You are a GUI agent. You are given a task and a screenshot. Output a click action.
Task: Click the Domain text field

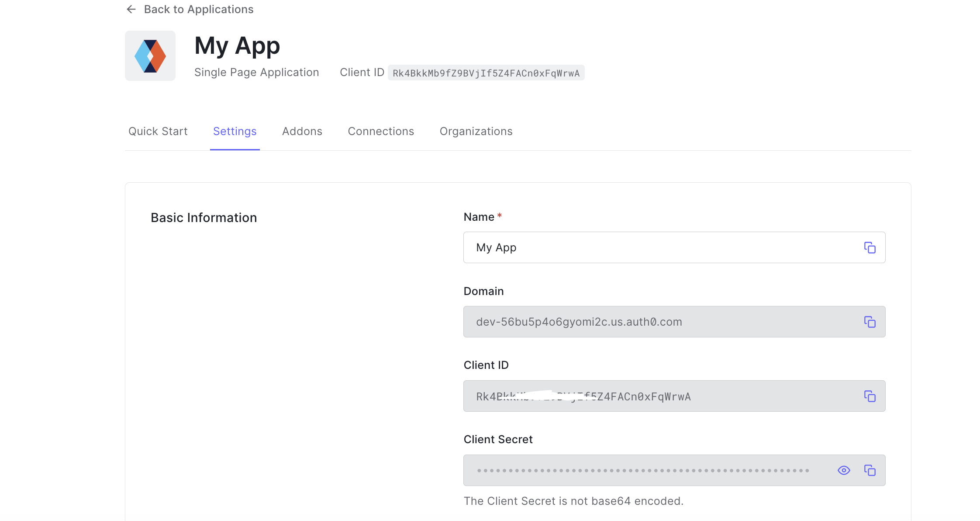pos(655,322)
